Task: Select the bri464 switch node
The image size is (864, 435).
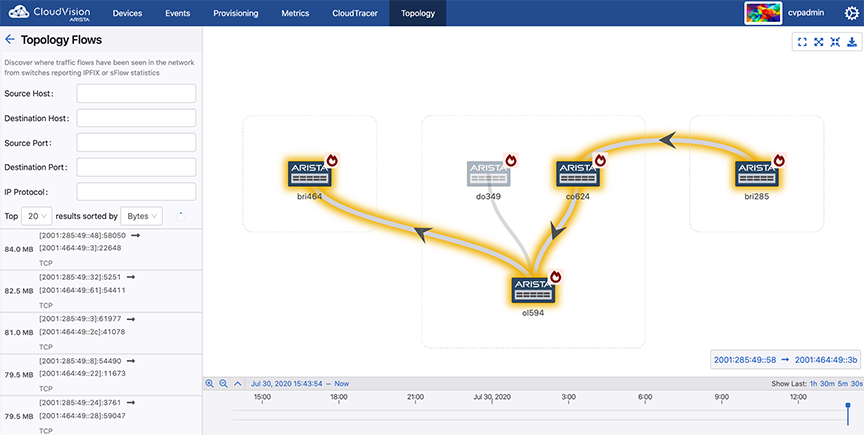Action: coord(309,174)
